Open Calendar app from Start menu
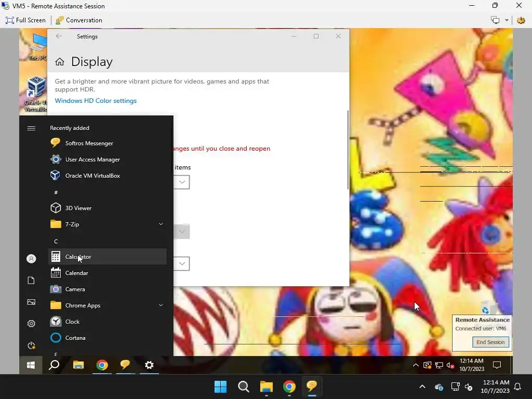The height and width of the screenshot is (399, 532). click(107, 273)
